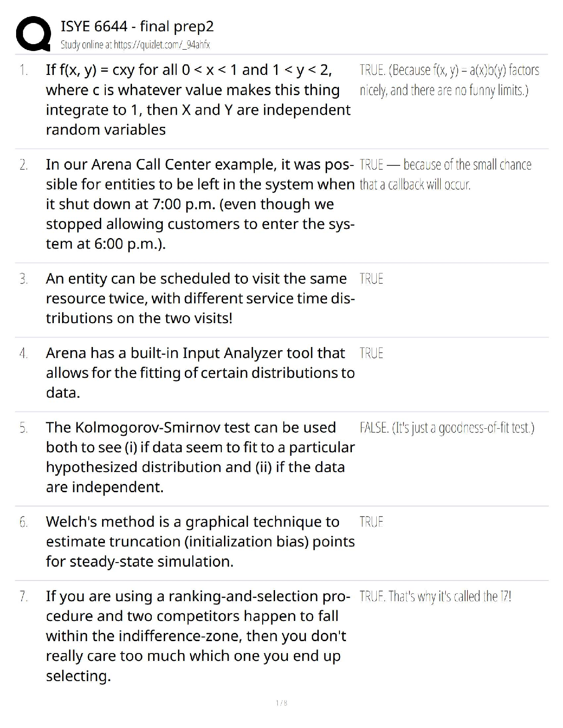The height and width of the screenshot is (728, 563).
Task: Click the ISYE 6644 final prep2 title
Action: pos(137,26)
